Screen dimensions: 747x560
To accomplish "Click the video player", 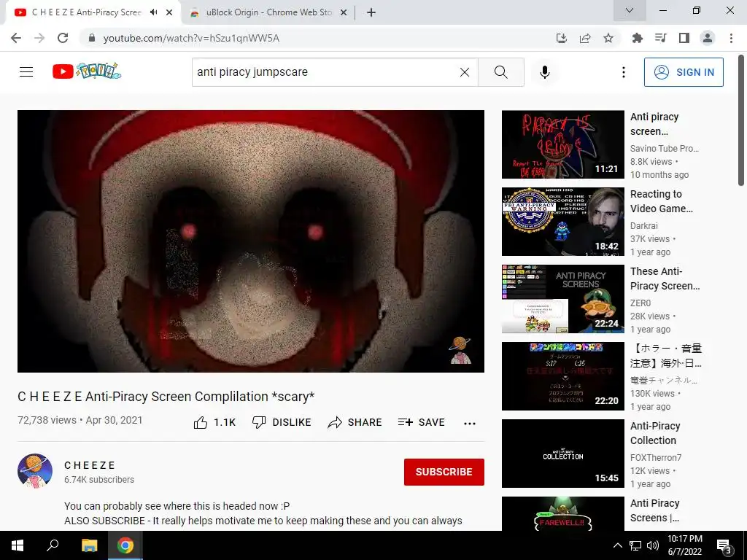I will (x=251, y=241).
